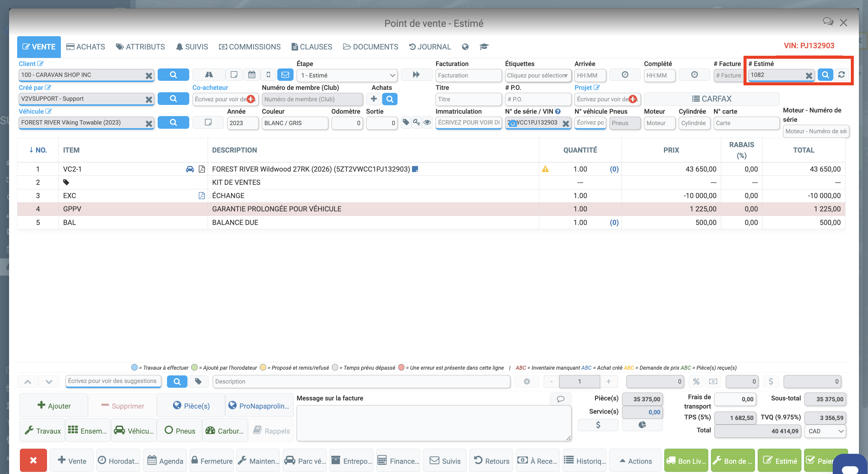This screenshot has height=474, width=868.
Task: Click the Pièce(s) button
Action: [191, 406]
